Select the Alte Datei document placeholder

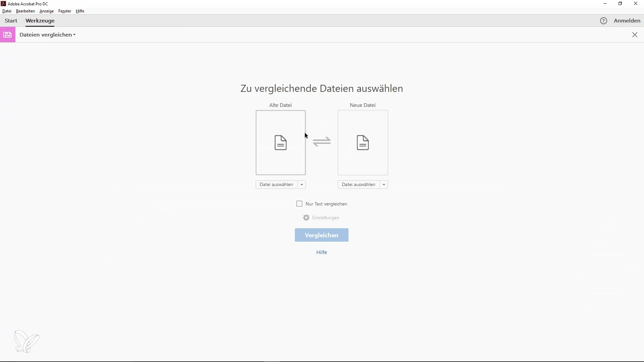(281, 143)
